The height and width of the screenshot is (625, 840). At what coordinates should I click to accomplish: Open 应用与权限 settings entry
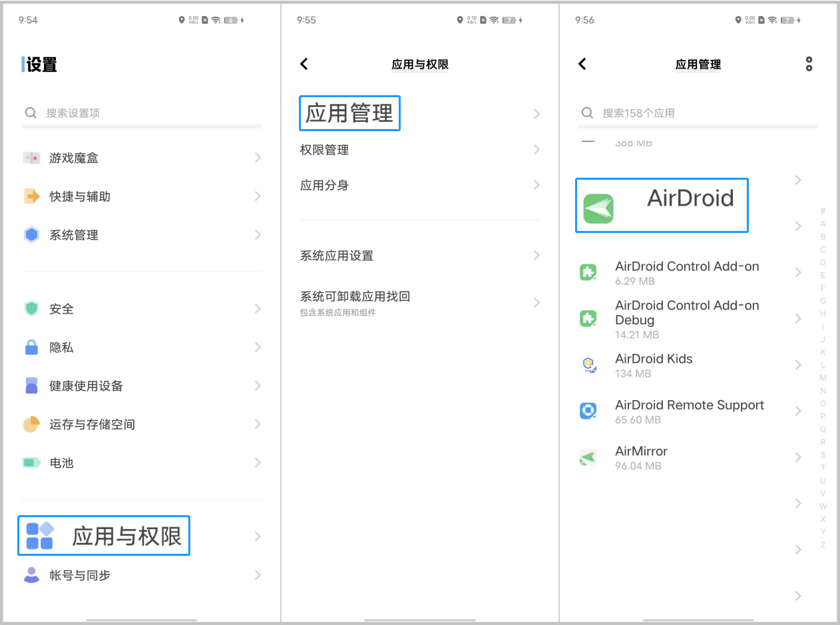[x=141, y=536]
